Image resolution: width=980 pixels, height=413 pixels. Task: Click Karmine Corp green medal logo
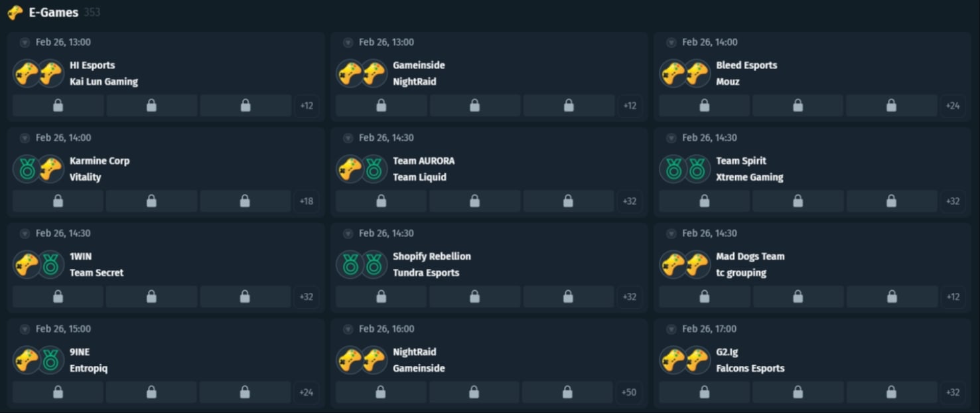point(27,169)
